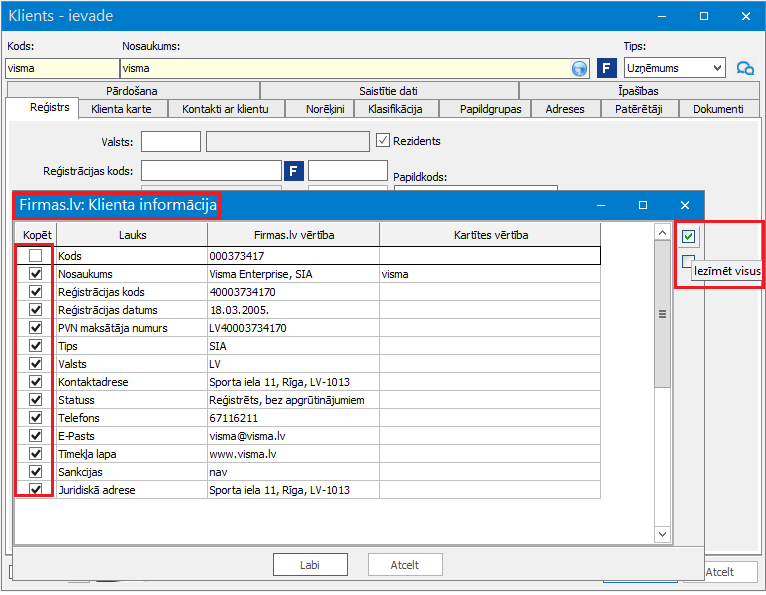Click the Nosaukums input field
Screen dimensions: 766x595
click(x=346, y=68)
